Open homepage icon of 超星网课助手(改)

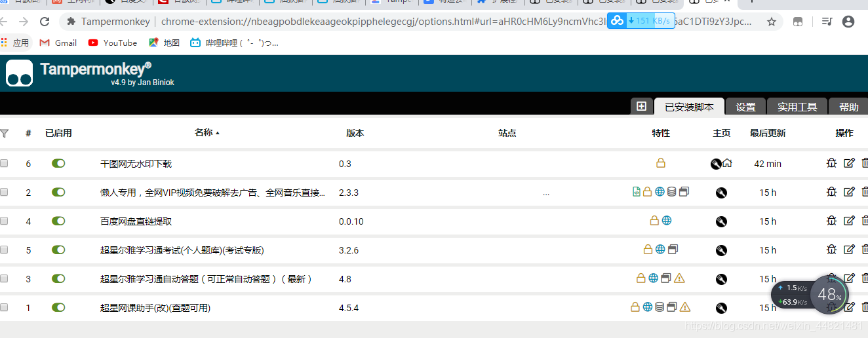[x=721, y=308]
